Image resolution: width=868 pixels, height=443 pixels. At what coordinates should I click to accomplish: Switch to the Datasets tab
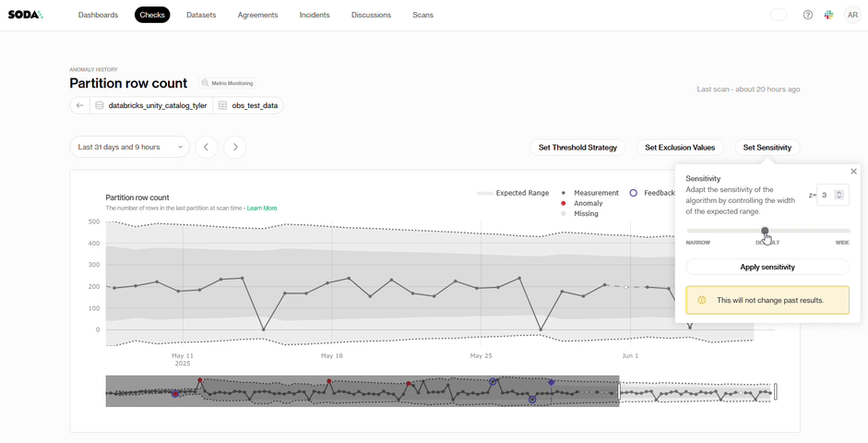(202, 15)
